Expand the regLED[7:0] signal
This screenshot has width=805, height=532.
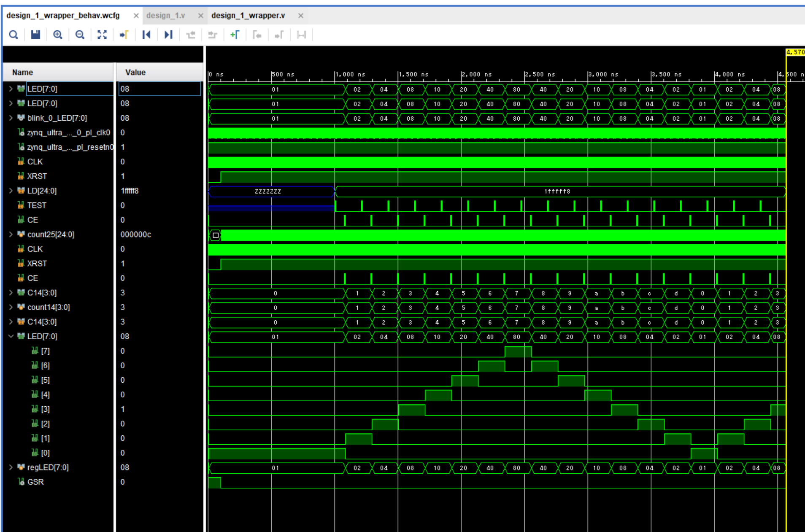(11, 467)
